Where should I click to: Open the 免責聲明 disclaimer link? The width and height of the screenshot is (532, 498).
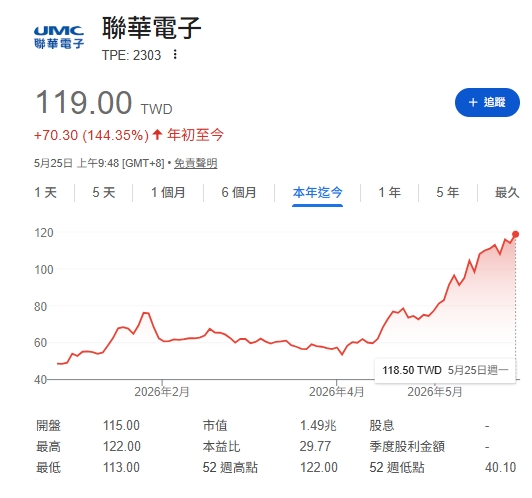[x=195, y=163]
